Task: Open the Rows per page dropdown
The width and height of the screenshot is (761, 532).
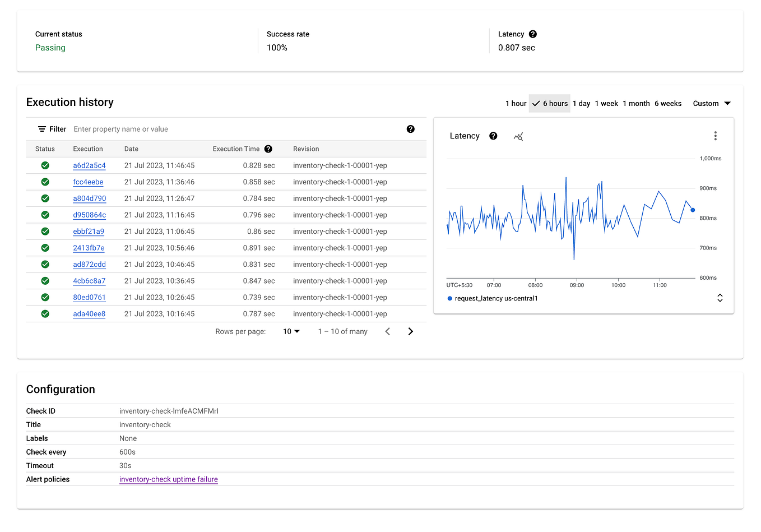Action: click(290, 331)
